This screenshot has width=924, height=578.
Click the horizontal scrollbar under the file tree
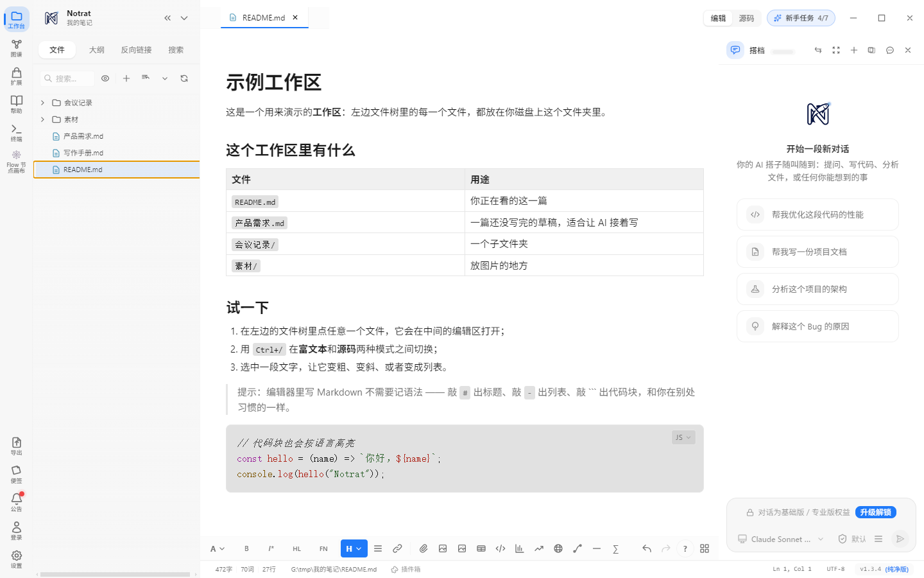click(x=116, y=574)
